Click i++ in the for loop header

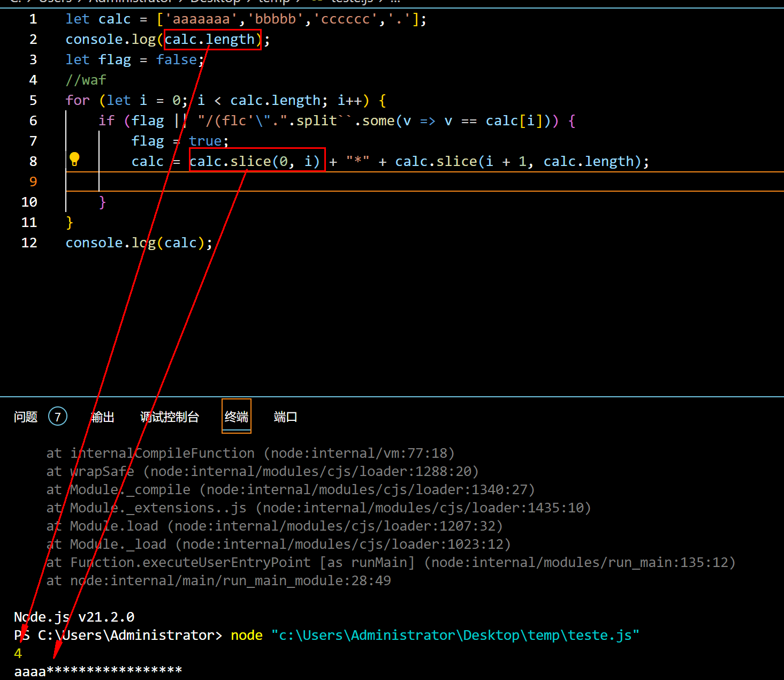pos(349,101)
